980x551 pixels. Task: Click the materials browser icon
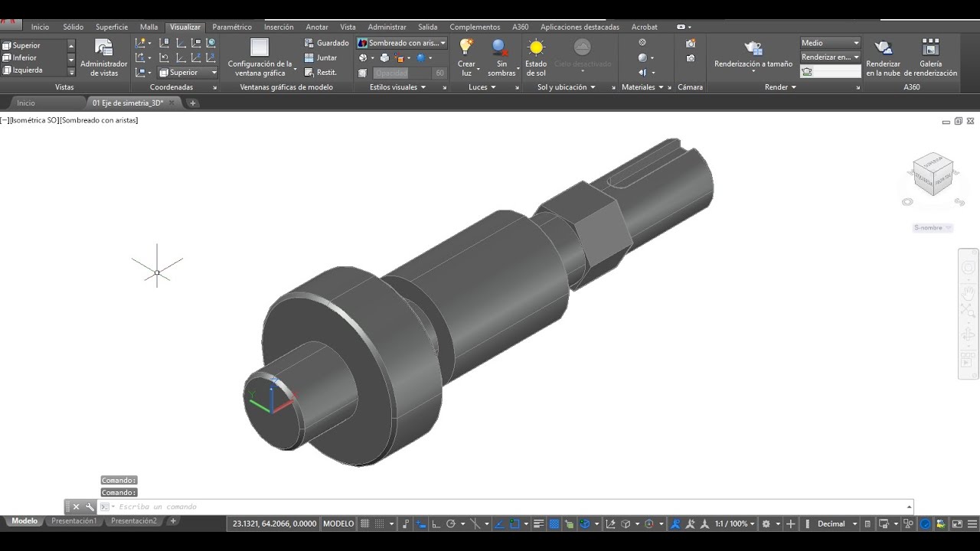point(642,42)
